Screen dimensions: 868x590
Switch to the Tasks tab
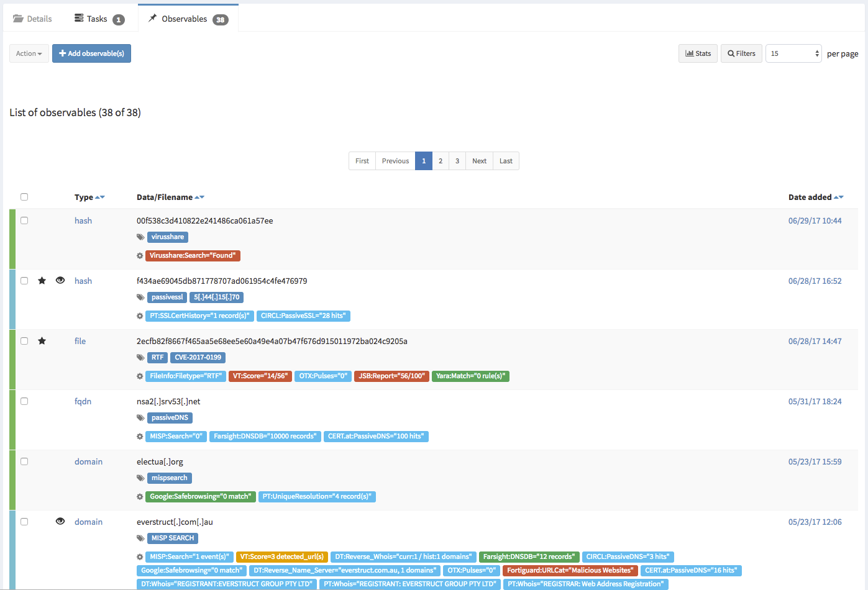[99, 19]
